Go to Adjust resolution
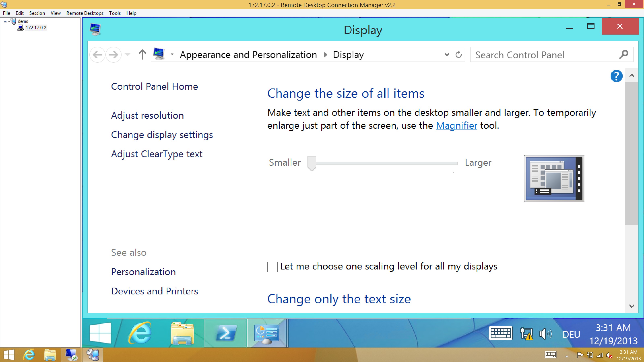Image resolution: width=644 pixels, height=362 pixels. [x=147, y=115]
